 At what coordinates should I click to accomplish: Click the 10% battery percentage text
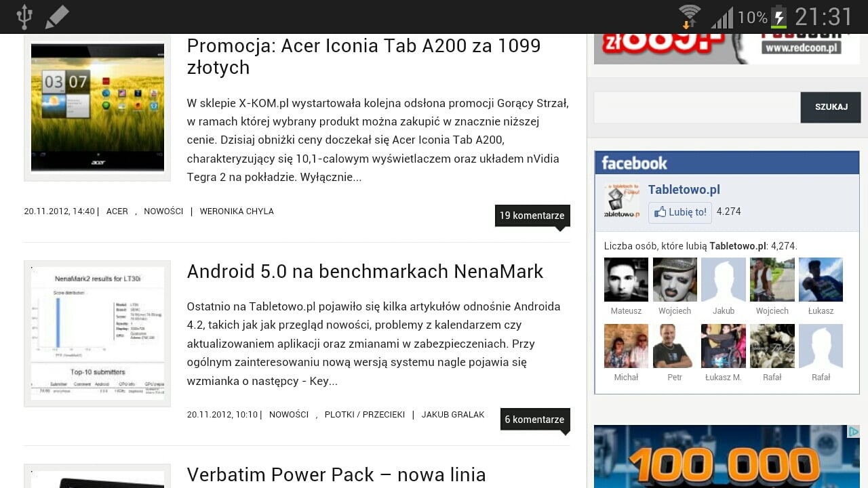pos(753,18)
